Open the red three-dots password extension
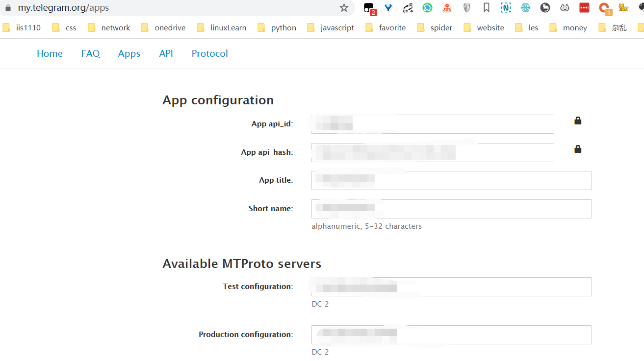This screenshot has width=644, height=361. [584, 7]
